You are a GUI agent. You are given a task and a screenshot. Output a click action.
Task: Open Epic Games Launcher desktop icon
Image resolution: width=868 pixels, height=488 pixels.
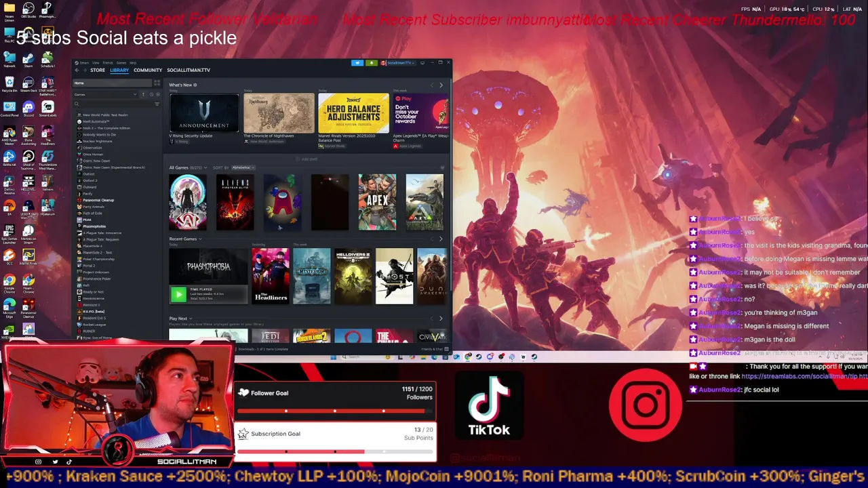[9, 234]
